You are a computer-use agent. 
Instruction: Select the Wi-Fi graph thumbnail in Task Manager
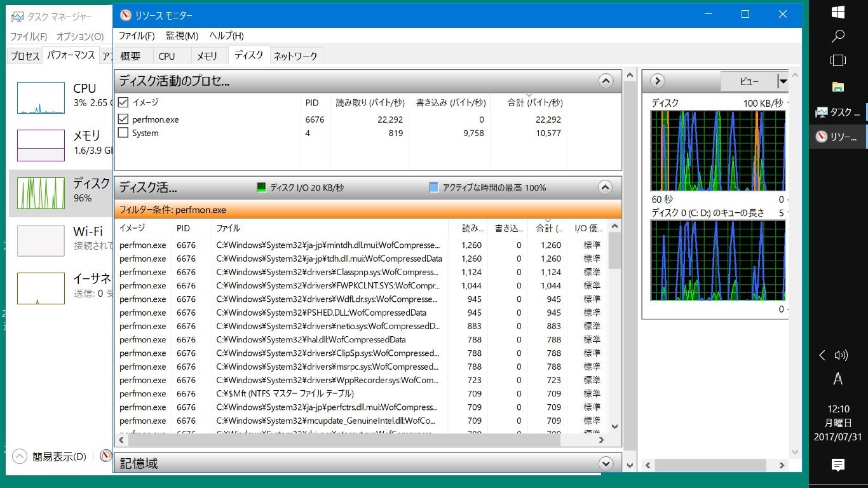click(x=41, y=241)
